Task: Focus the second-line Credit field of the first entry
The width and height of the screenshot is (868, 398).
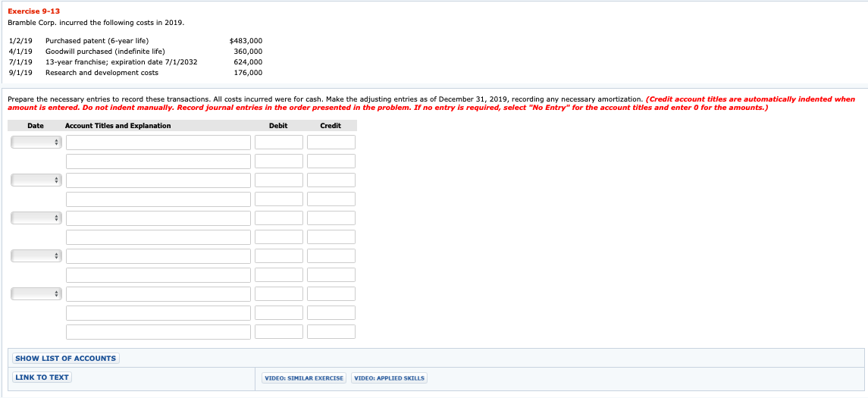Action: (331, 161)
